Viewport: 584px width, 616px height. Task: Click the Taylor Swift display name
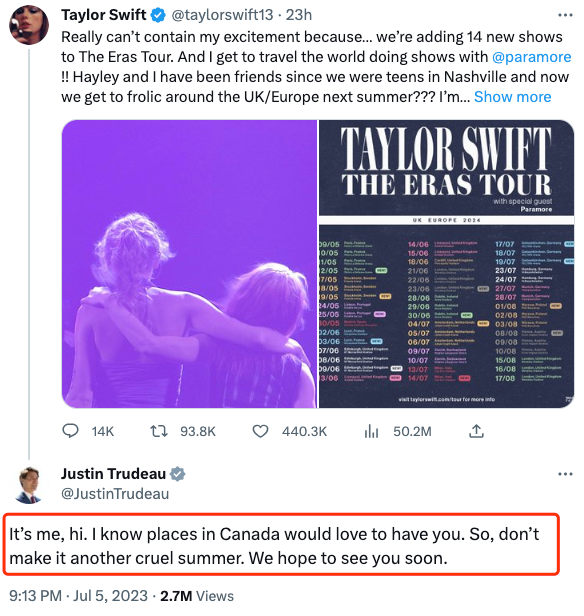pyautogui.click(x=104, y=15)
